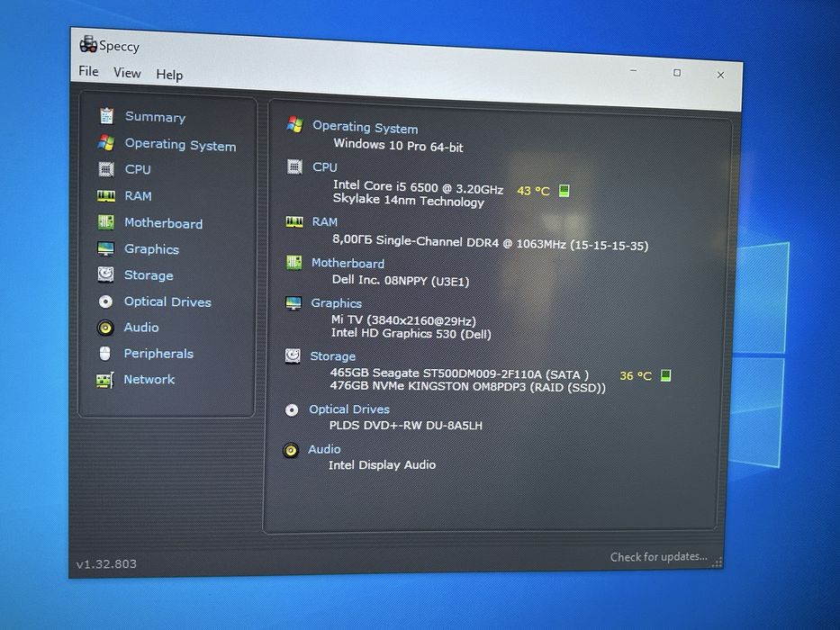Click the Motherboard icon in sidebar

(105, 221)
